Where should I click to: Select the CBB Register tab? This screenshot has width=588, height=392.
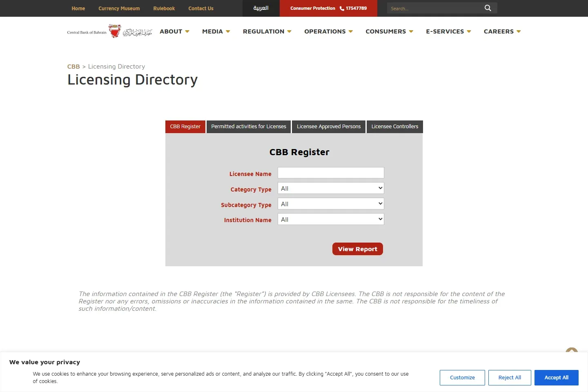(185, 127)
